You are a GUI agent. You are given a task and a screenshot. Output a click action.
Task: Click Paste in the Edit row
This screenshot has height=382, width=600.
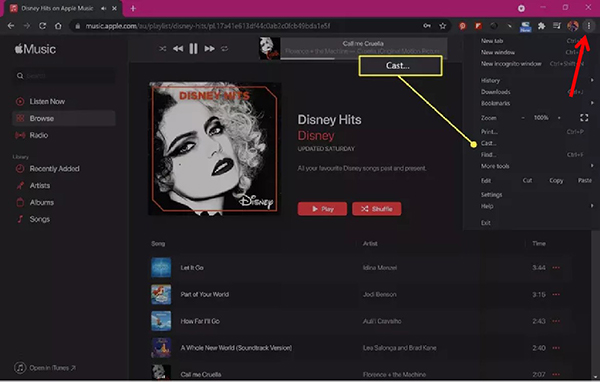[x=585, y=180]
